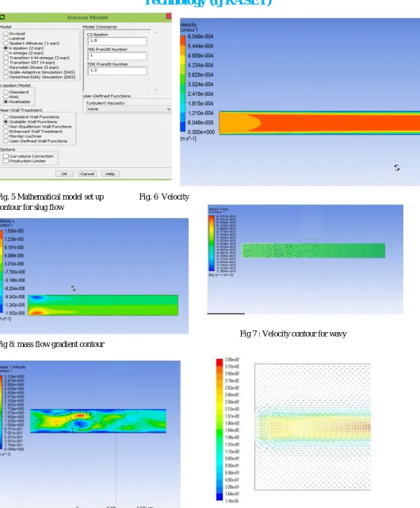420x508 pixels.
Task: Click Cancel in Viscous Model dialog
Action: click(87, 174)
